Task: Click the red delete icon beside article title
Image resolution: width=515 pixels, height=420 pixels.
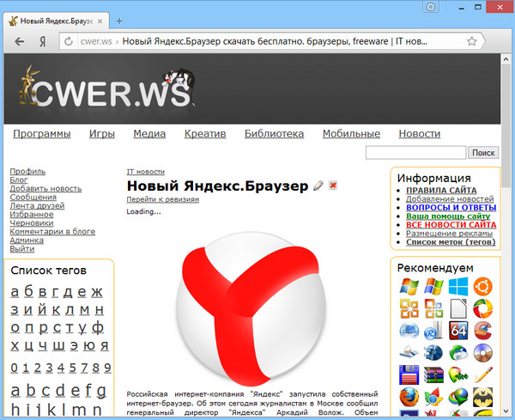Action: [x=333, y=186]
